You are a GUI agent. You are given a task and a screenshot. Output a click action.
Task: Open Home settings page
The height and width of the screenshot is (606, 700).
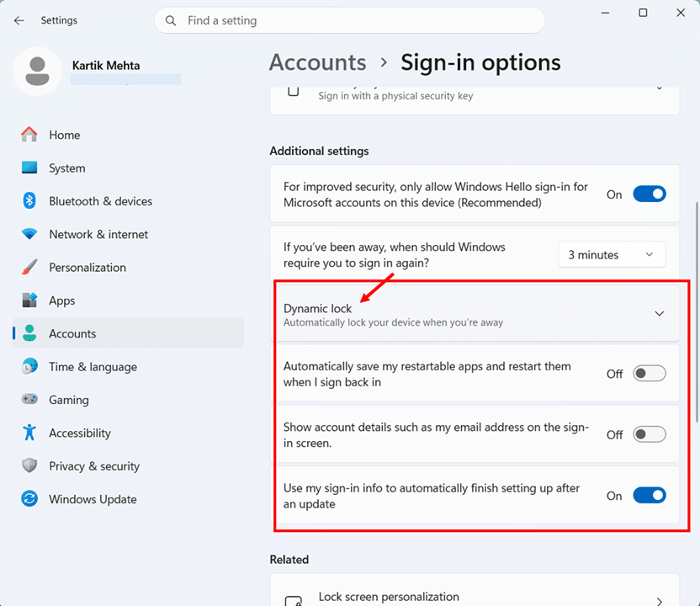[65, 135]
